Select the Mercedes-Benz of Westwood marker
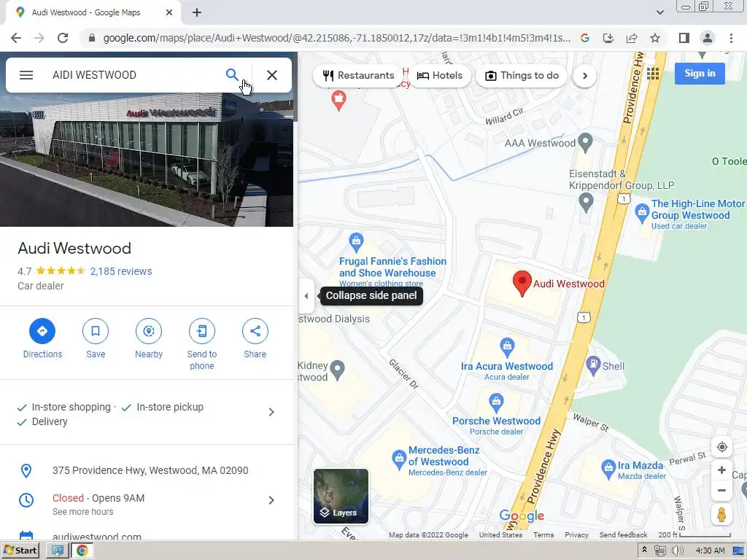Viewport: 747px width, 560px height. [x=399, y=459]
